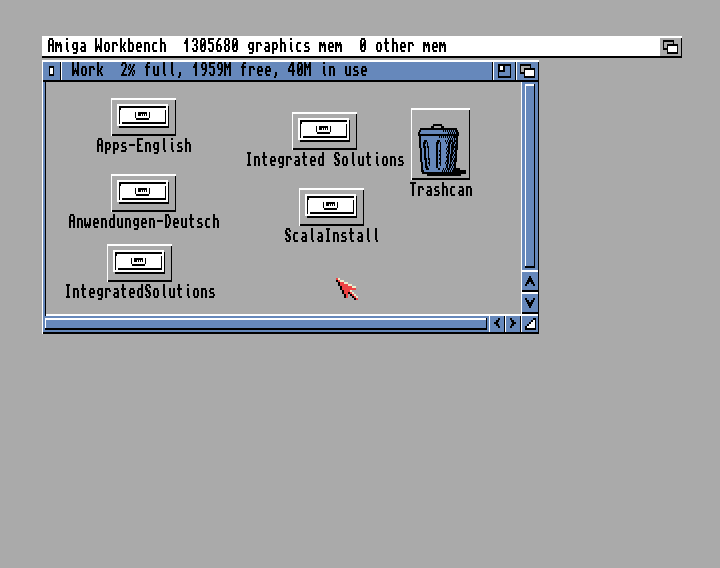Click the Work window zoom gadget
Image resolution: width=720 pixels, height=568 pixels.
tap(505, 71)
